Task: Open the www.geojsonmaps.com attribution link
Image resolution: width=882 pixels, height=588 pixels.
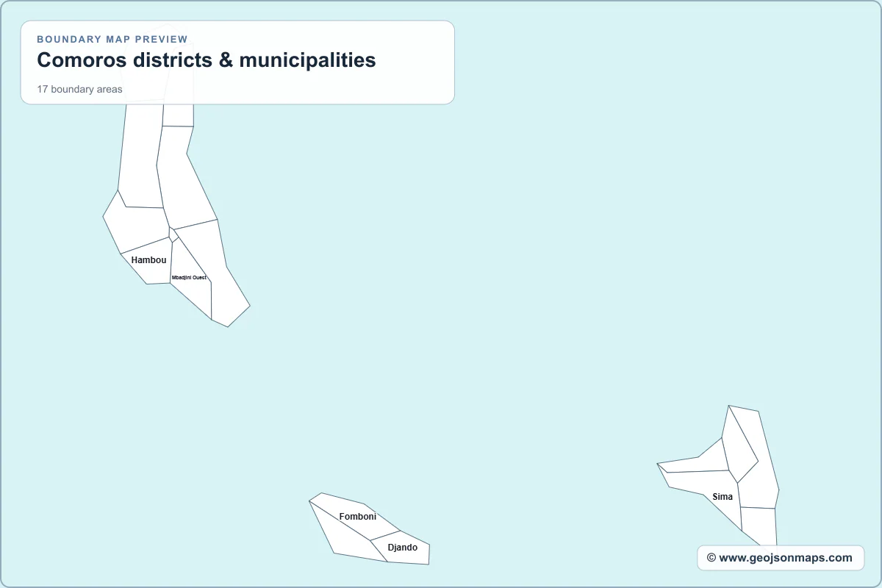Action: [780, 558]
